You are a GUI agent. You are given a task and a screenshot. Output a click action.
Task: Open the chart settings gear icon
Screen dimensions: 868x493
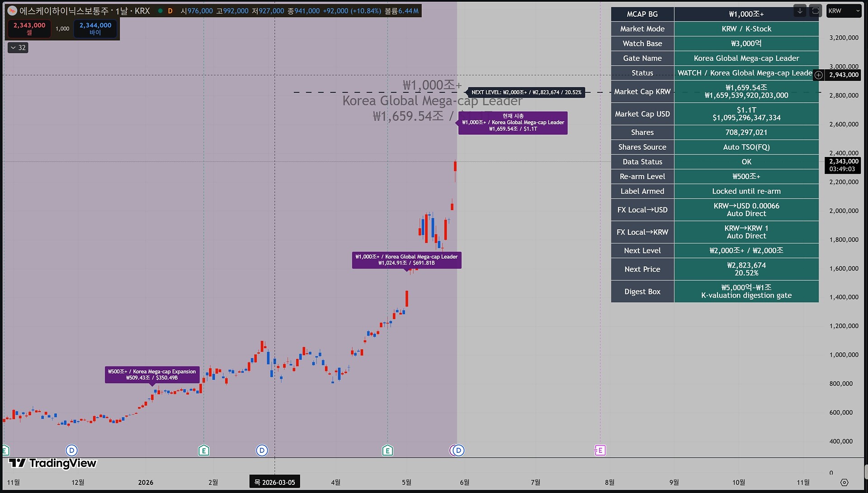[844, 482]
